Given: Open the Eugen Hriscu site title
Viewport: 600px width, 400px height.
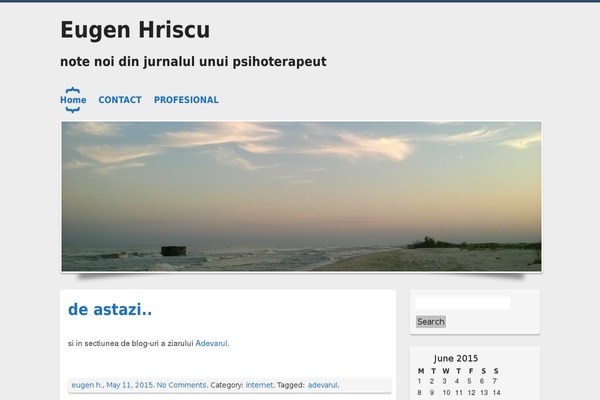Looking at the screenshot, I should [x=135, y=30].
